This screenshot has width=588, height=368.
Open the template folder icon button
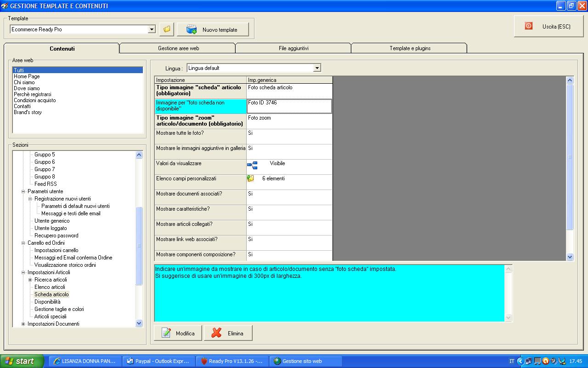(167, 29)
